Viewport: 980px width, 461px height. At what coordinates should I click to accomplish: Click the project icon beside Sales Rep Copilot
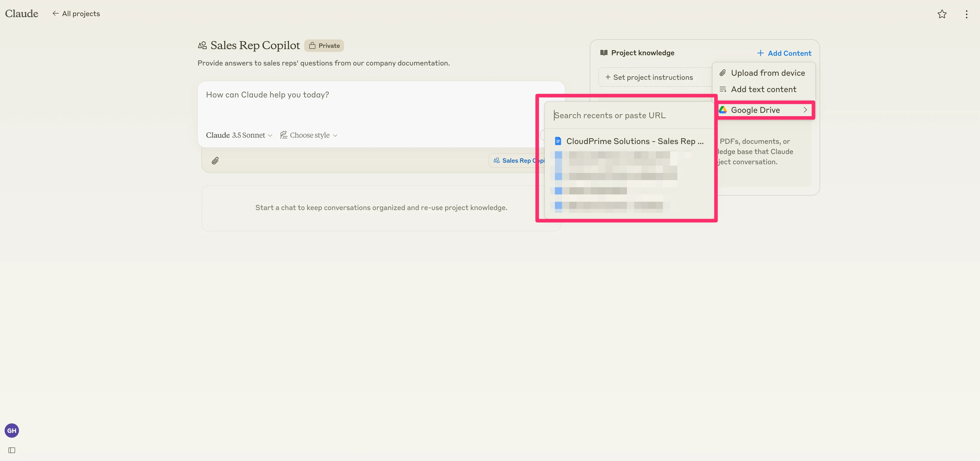click(202, 46)
